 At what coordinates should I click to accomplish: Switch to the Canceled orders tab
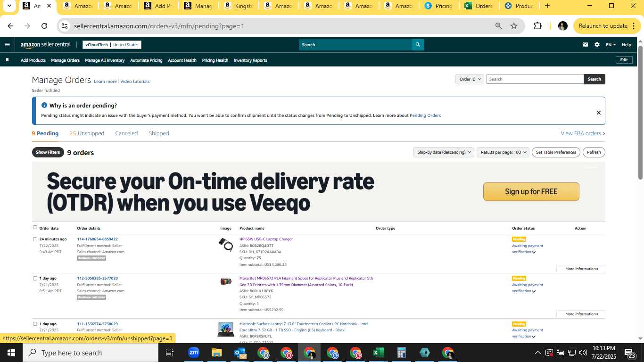[x=126, y=133]
